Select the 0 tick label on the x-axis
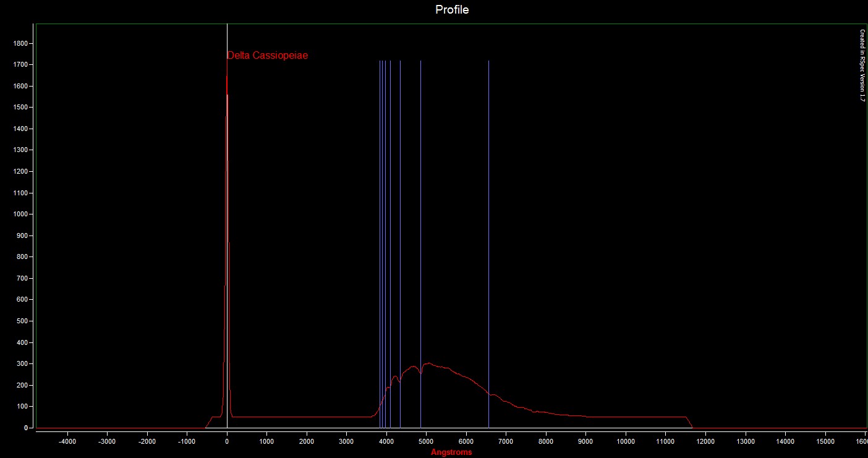 point(227,441)
